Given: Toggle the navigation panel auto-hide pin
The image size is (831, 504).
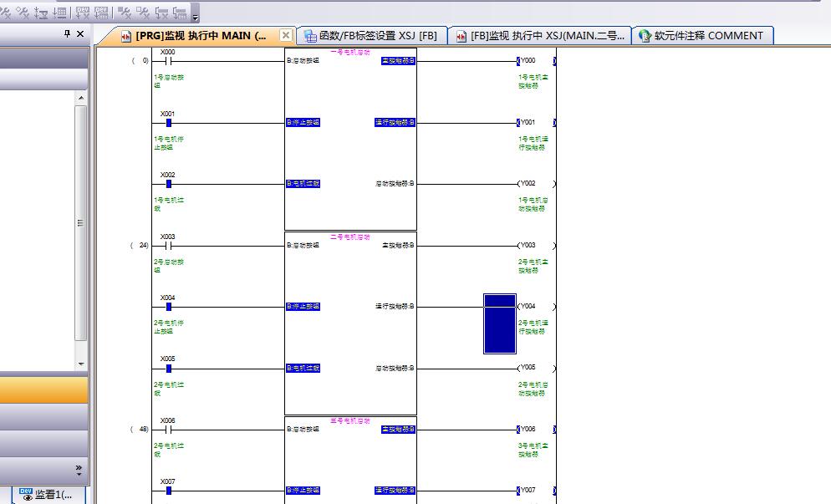Looking at the screenshot, I should coord(68,34).
